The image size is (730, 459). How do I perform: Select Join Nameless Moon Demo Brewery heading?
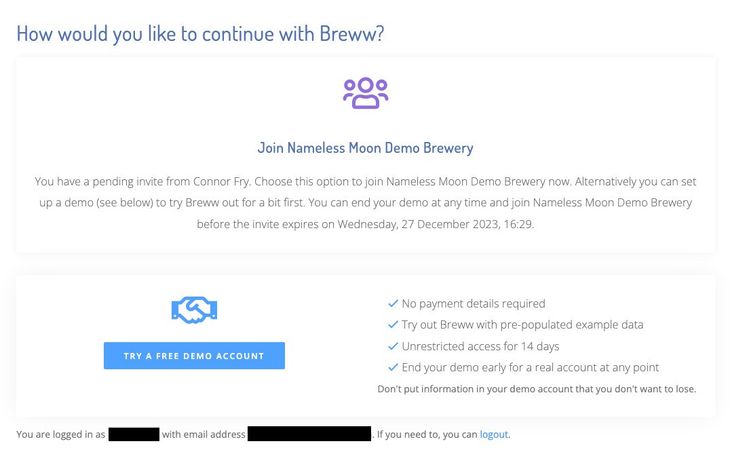tap(365, 148)
